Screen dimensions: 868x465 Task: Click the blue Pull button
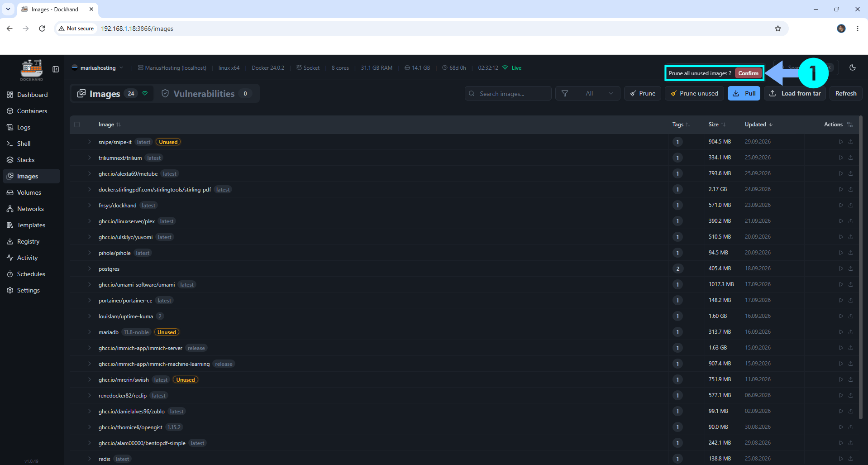click(744, 93)
